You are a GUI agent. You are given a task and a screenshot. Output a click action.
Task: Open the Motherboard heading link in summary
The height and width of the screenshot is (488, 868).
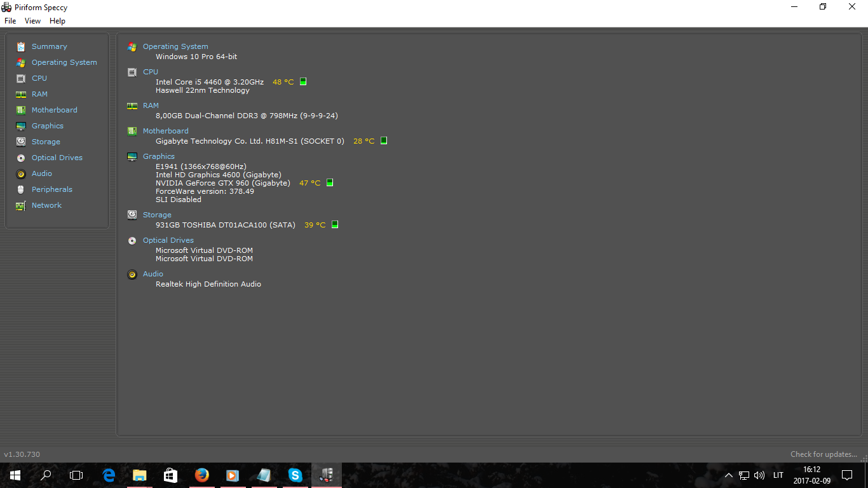[166, 131]
